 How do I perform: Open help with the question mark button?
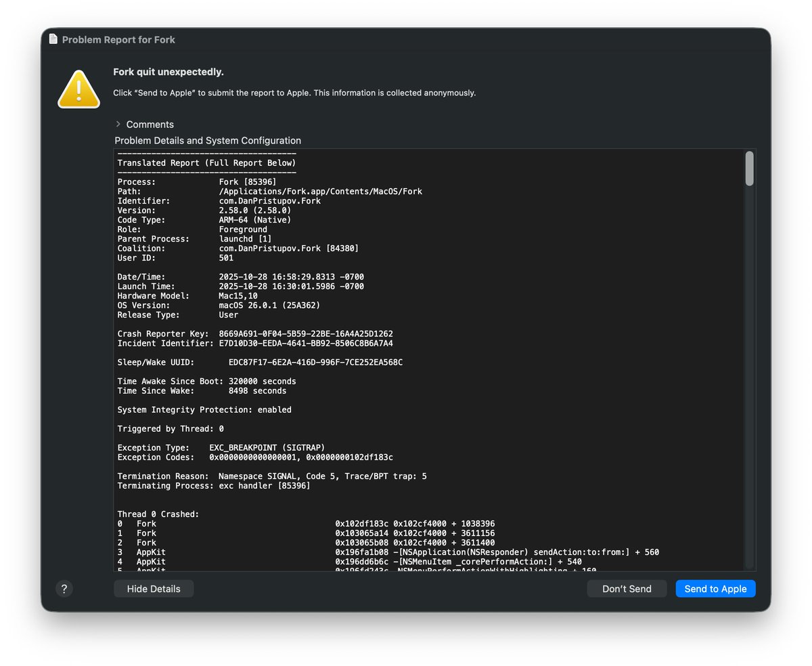pyautogui.click(x=64, y=589)
